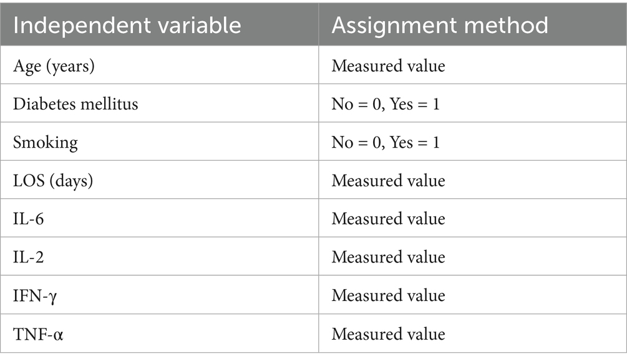Click the Assignment method column header

pos(440,25)
